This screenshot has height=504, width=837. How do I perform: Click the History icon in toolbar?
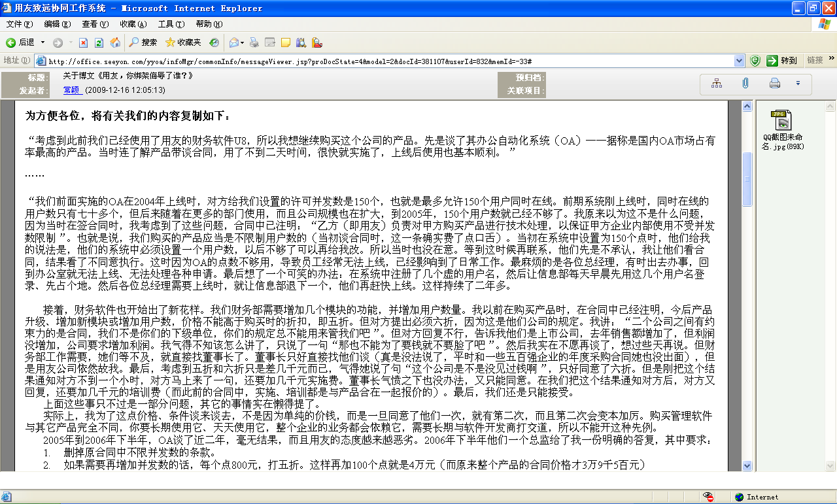pyautogui.click(x=214, y=42)
